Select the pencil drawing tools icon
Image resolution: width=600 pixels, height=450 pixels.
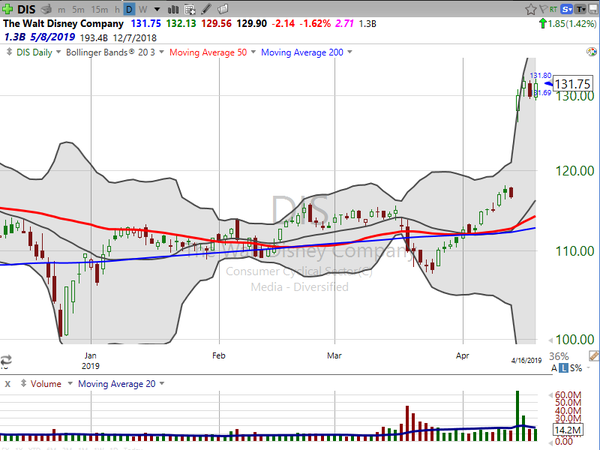tap(206, 9)
